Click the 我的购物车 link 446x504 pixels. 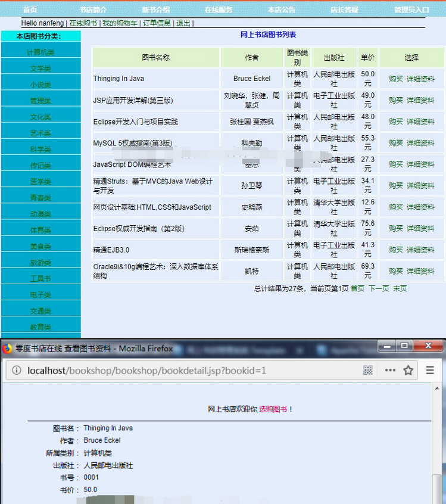pyautogui.click(x=120, y=23)
